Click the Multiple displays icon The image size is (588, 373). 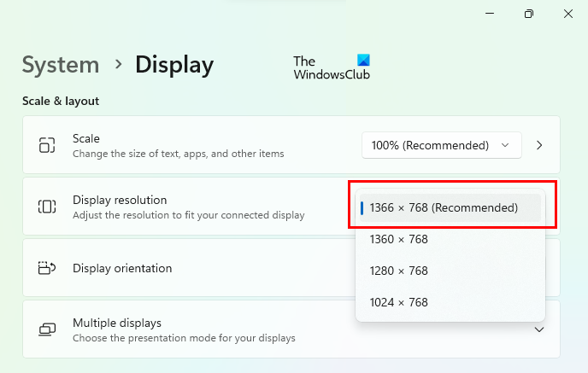(x=47, y=329)
